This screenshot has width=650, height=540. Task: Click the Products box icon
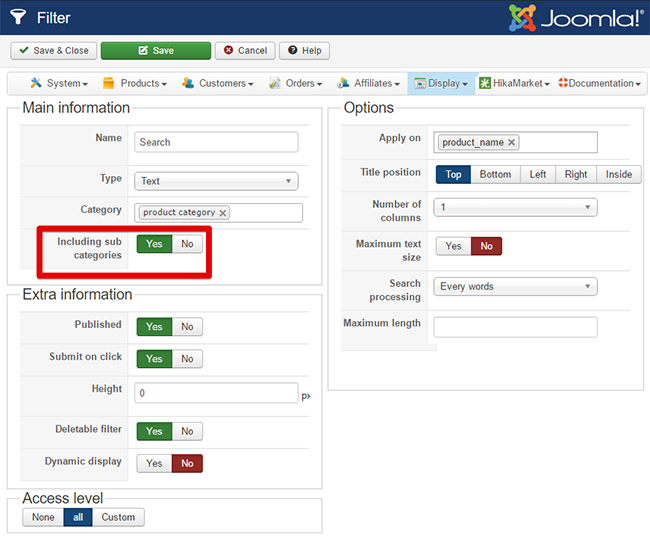[x=108, y=83]
